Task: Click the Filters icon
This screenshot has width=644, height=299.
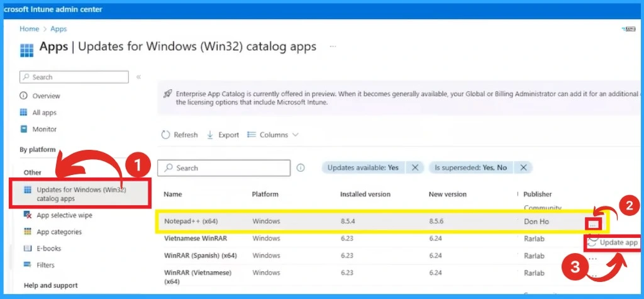Action: [28, 265]
